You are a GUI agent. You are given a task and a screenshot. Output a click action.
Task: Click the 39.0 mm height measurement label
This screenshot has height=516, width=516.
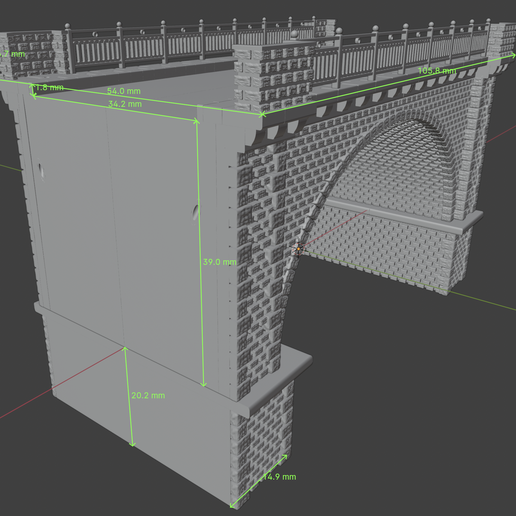[220, 262]
